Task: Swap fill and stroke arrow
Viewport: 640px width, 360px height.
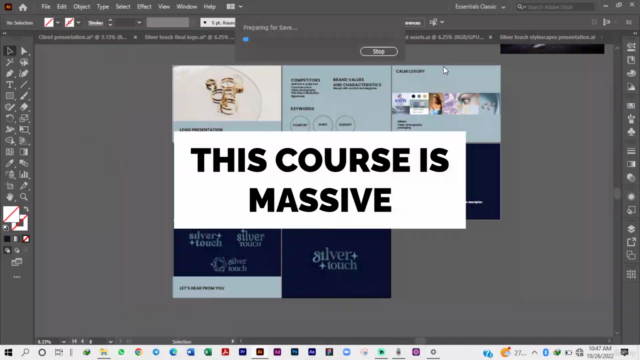Action: tap(26, 209)
